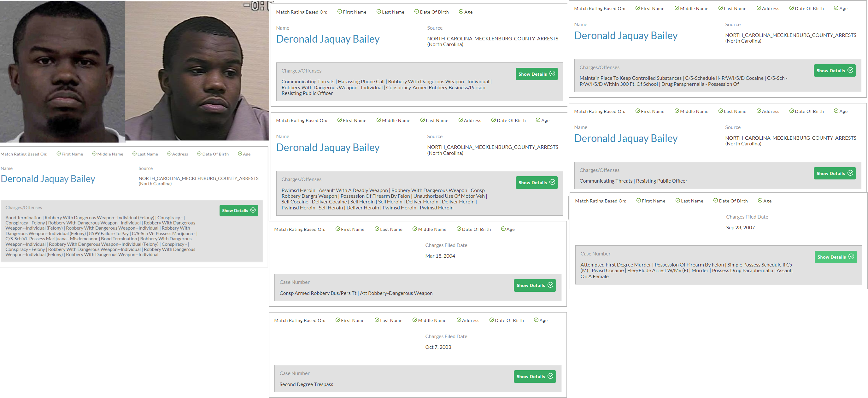Show details for Harassing Phone Call record
Image resolution: width=868 pixels, height=398 pixels.
(536, 74)
